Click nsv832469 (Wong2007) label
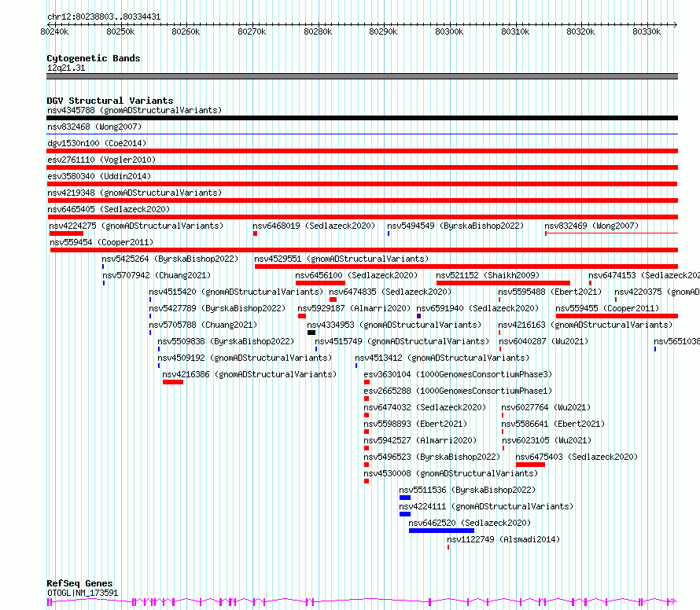 591,226
